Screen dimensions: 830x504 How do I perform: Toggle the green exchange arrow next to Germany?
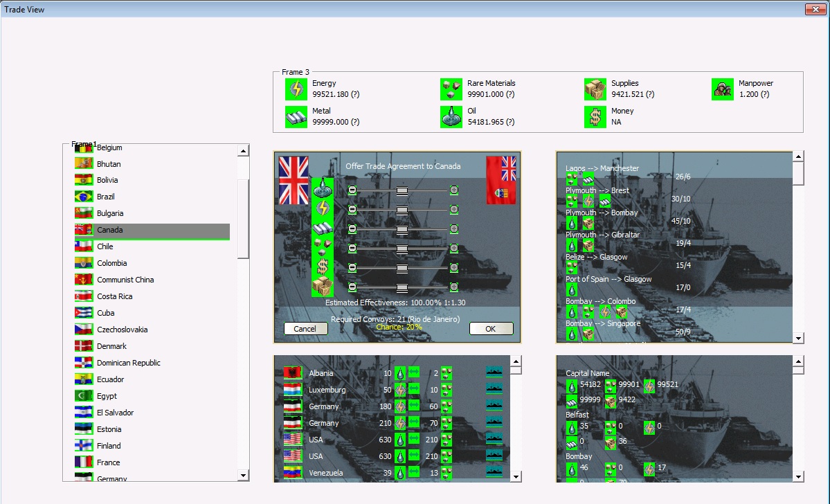(x=413, y=406)
